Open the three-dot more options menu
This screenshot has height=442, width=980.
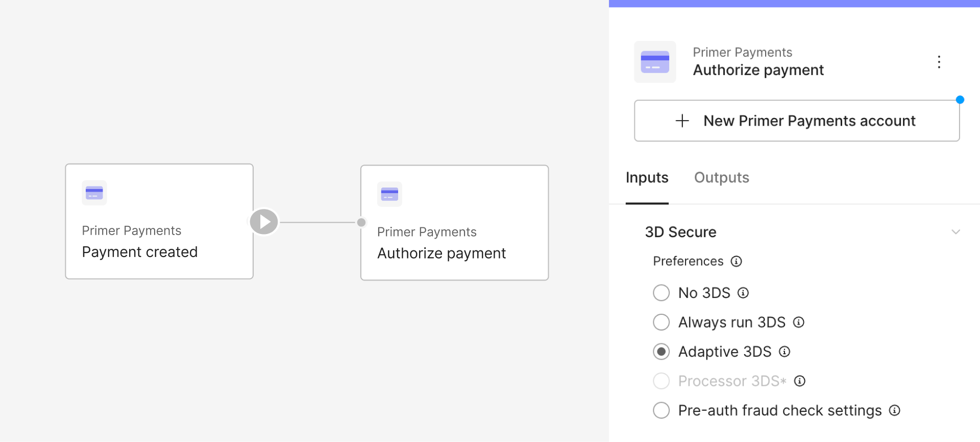coord(939,62)
